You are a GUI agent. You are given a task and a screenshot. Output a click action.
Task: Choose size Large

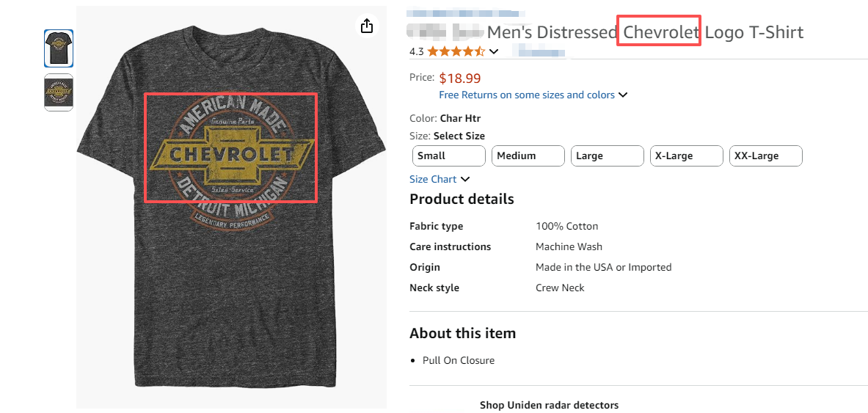[607, 156]
